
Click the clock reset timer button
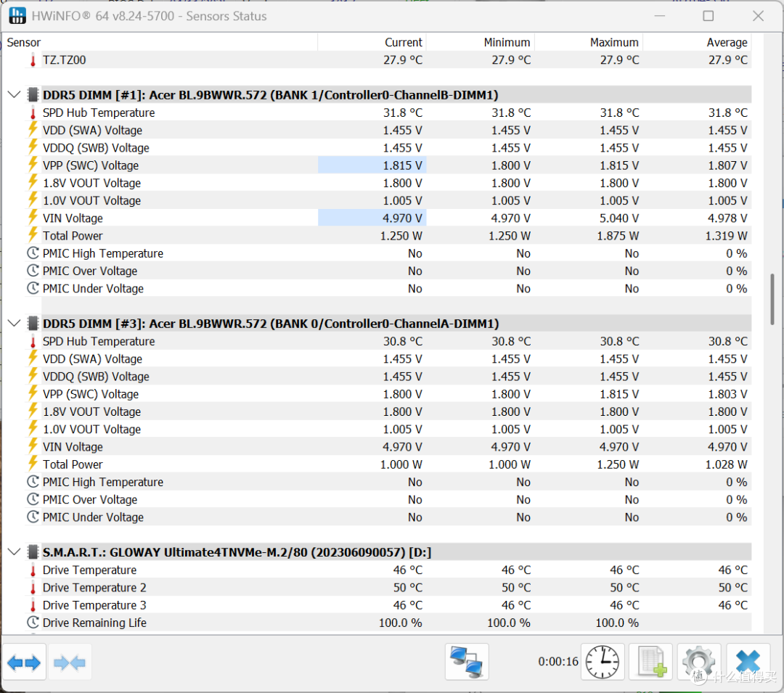click(603, 663)
